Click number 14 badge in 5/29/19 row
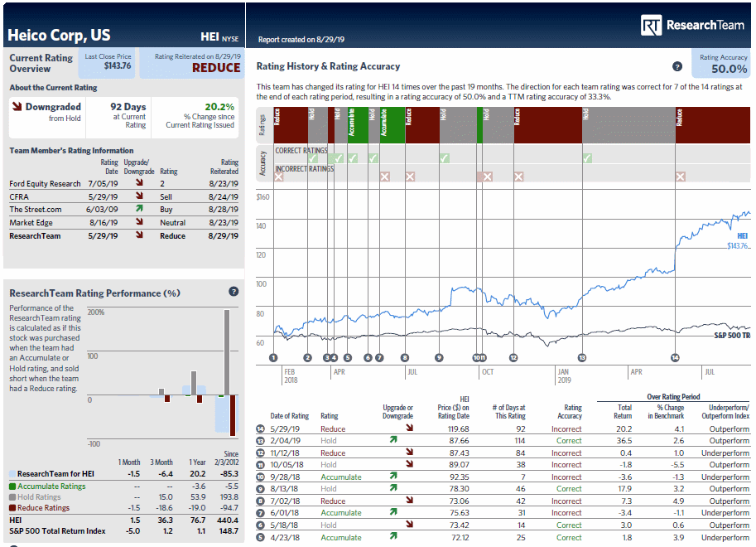The height and width of the screenshot is (547, 756). pos(260,428)
